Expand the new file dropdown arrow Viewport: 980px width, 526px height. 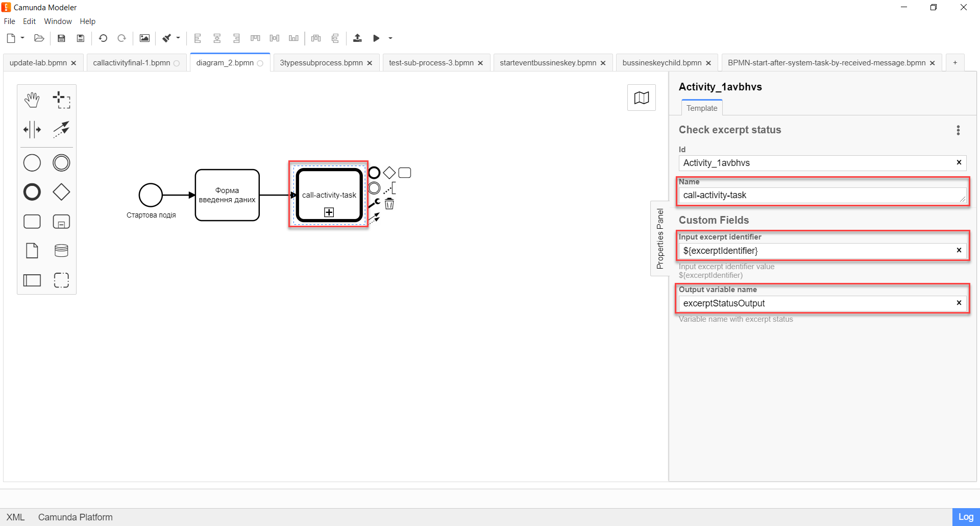22,38
